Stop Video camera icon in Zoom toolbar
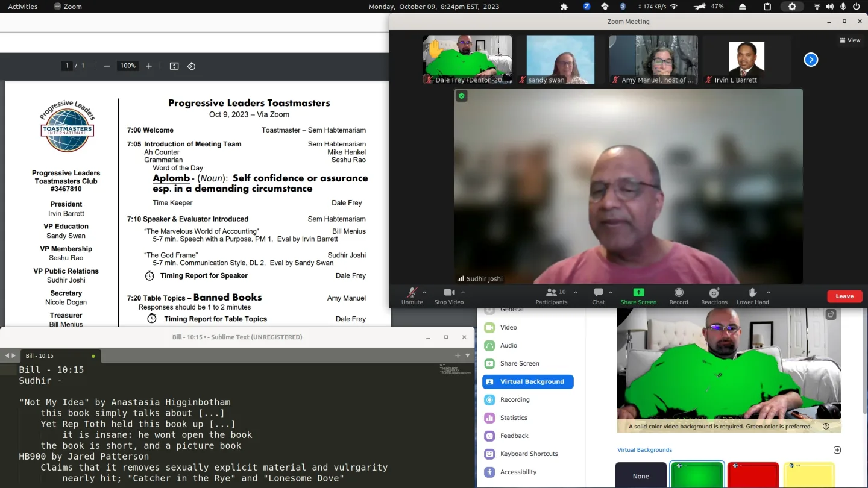This screenshot has width=868, height=488. pos(449,292)
